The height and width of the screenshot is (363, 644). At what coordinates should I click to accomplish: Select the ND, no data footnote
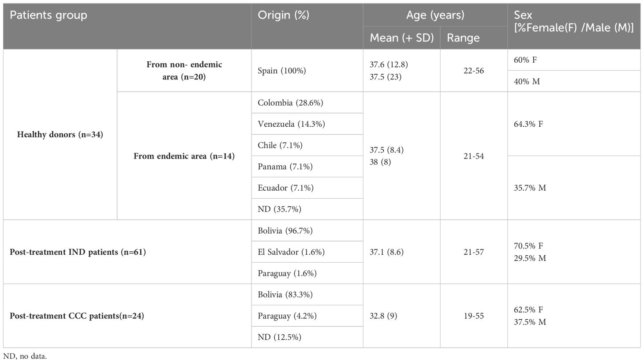(x=25, y=356)
